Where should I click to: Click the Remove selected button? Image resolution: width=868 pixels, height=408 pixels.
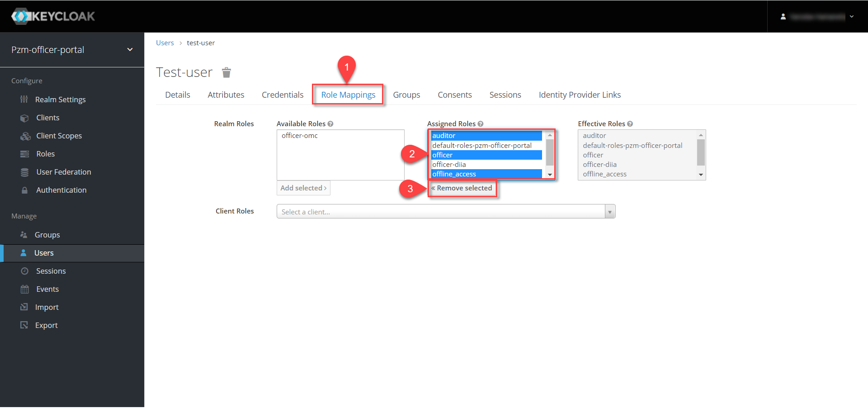[x=462, y=188]
